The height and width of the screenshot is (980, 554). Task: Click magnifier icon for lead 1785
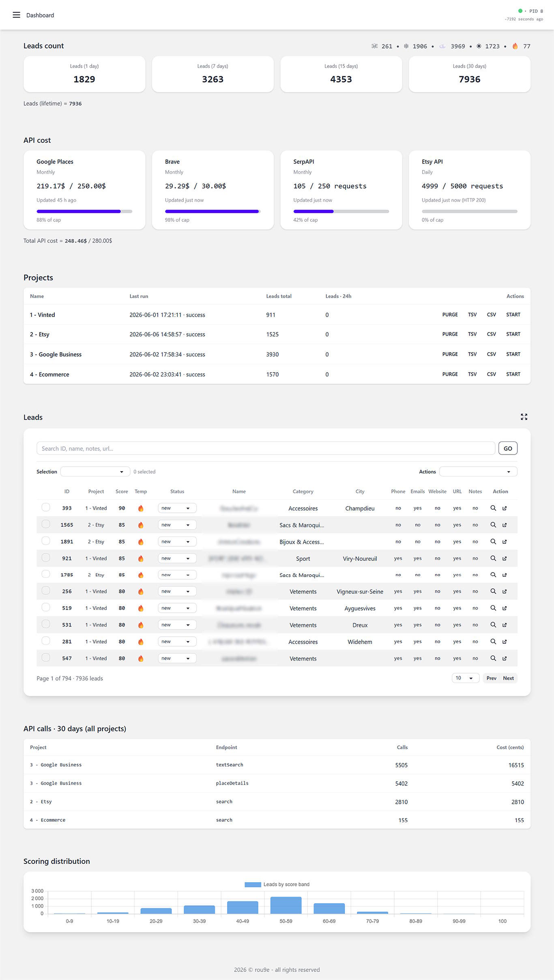pos(493,575)
